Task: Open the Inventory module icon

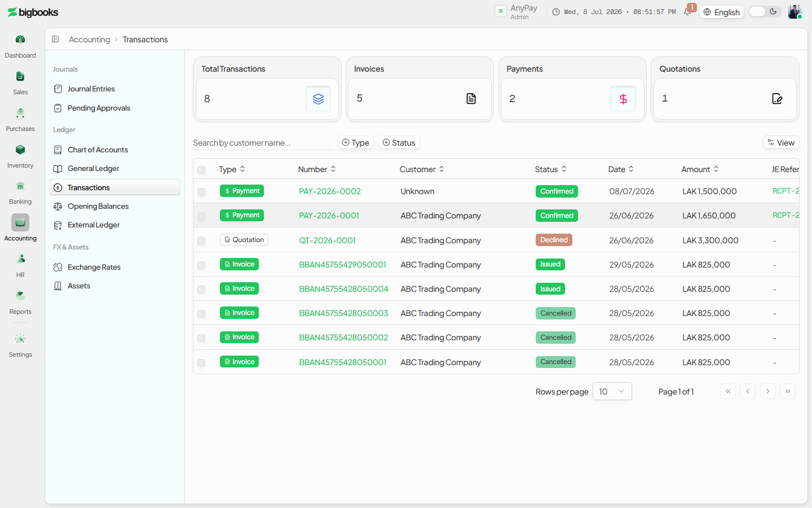Action: (x=20, y=150)
